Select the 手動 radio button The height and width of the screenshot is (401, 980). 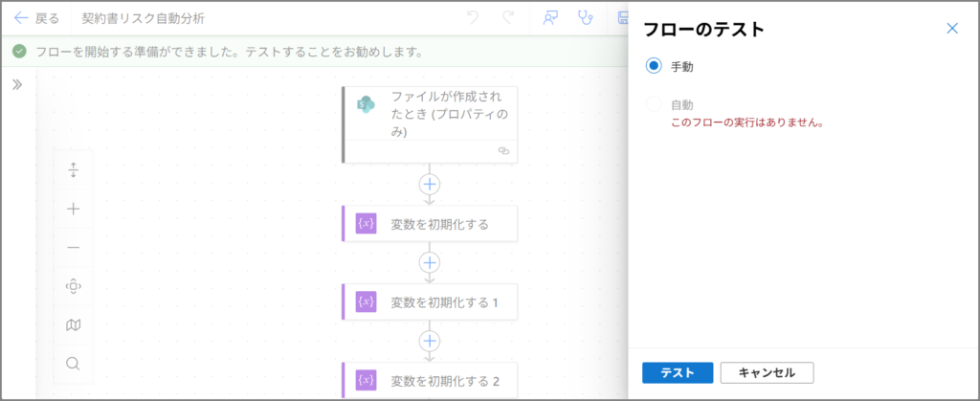pos(654,66)
